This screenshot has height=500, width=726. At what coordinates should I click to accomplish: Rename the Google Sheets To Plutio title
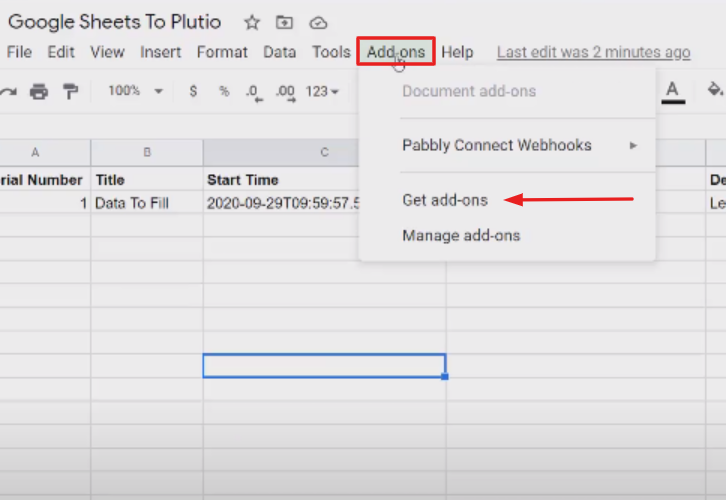pyautogui.click(x=114, y=22)
